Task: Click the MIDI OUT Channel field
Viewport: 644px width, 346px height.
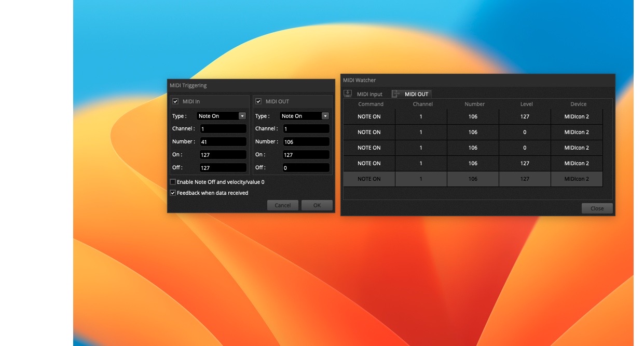Action: 306,129
